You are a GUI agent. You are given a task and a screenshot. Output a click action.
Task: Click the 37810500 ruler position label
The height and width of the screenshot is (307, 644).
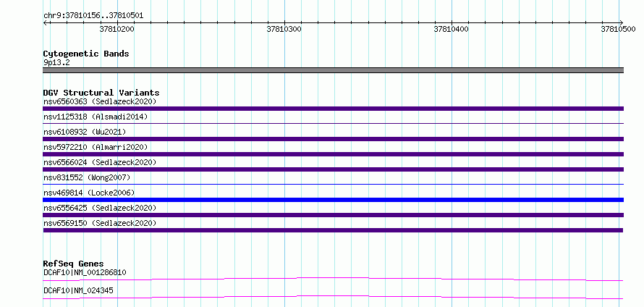[x=618, y=29]
